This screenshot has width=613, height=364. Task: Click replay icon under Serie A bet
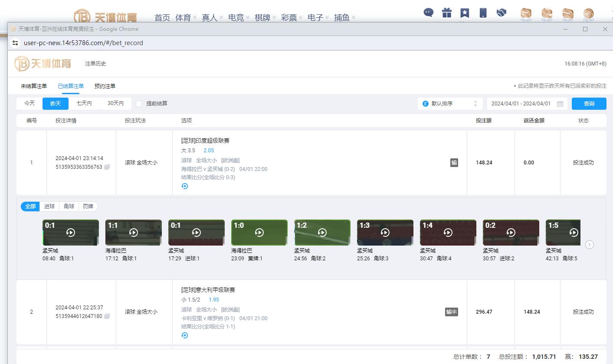tap(185, 335)
